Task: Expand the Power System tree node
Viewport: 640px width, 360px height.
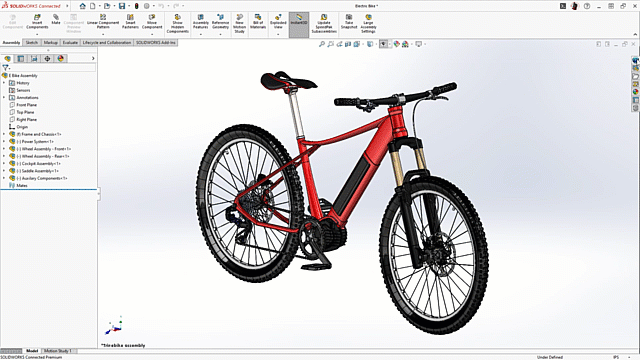Action: [x=4, y=142]
